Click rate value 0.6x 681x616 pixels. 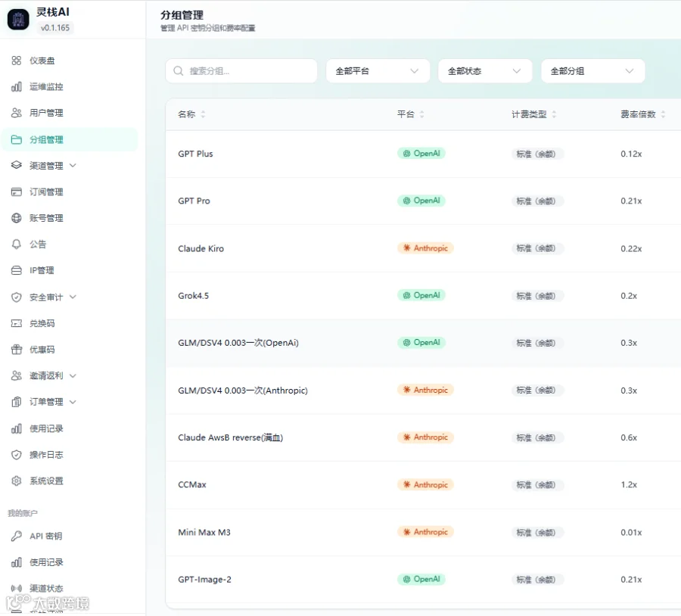[629, 437]
